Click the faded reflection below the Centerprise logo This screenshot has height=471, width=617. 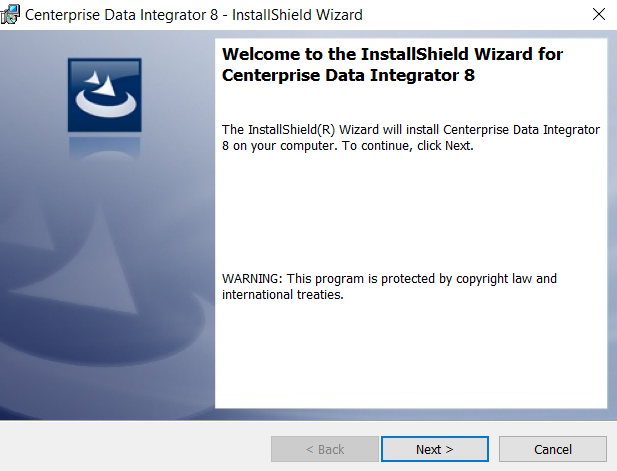pyautogui.click(x=104, y=150)
